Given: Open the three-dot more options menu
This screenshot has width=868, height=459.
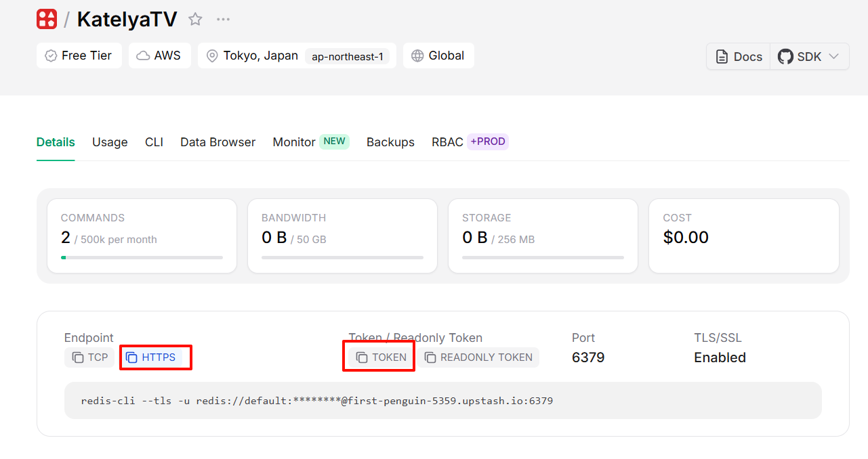Looking at the screenshot, I should (224, 19).
